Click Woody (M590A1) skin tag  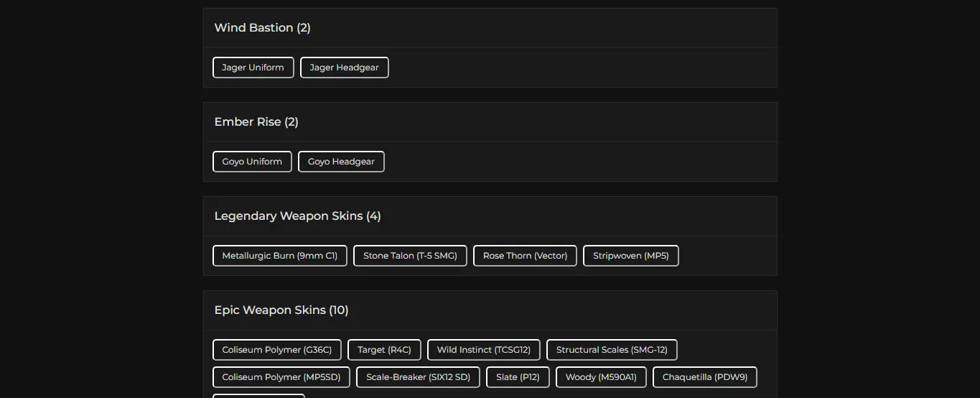pos(601,377)
